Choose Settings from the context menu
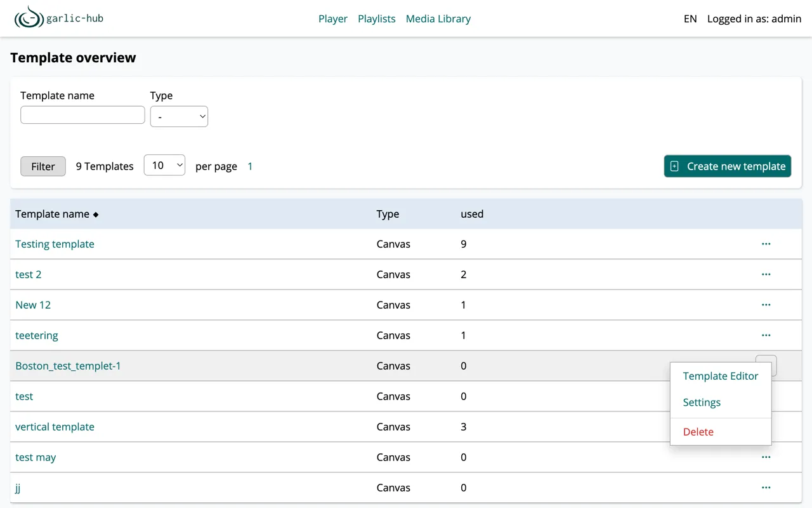Image resolution: width=812 pixels, height=508 pixels. coord(702,403)
